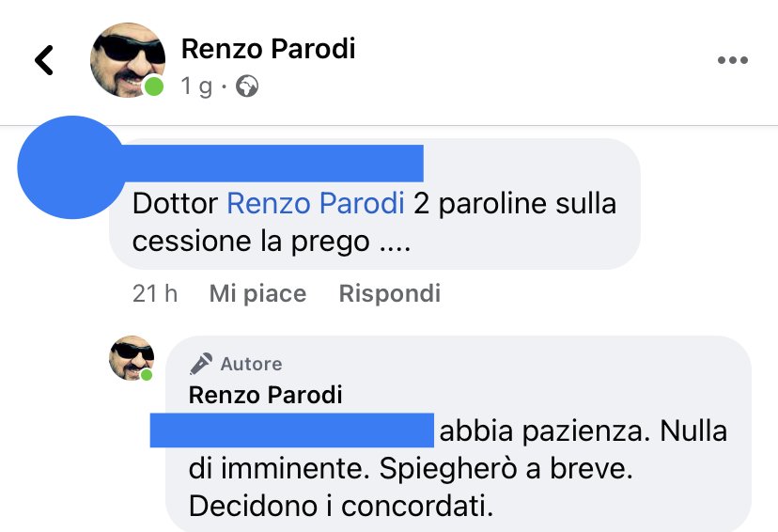The width and height of the screenshot is (778, 532).
Task: Tap the green online status dot in header
Action: [x=154, y=86]
